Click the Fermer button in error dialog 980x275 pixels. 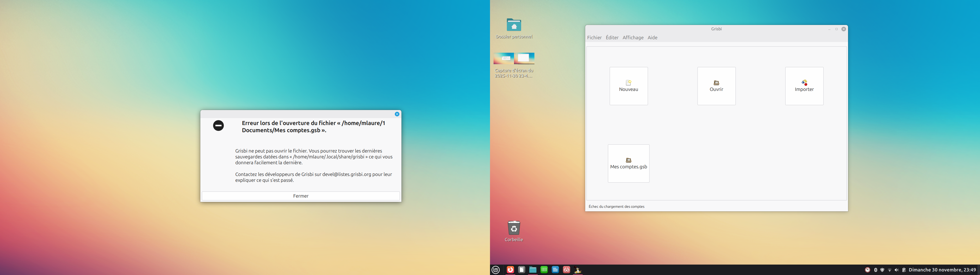tap(301, 196)
